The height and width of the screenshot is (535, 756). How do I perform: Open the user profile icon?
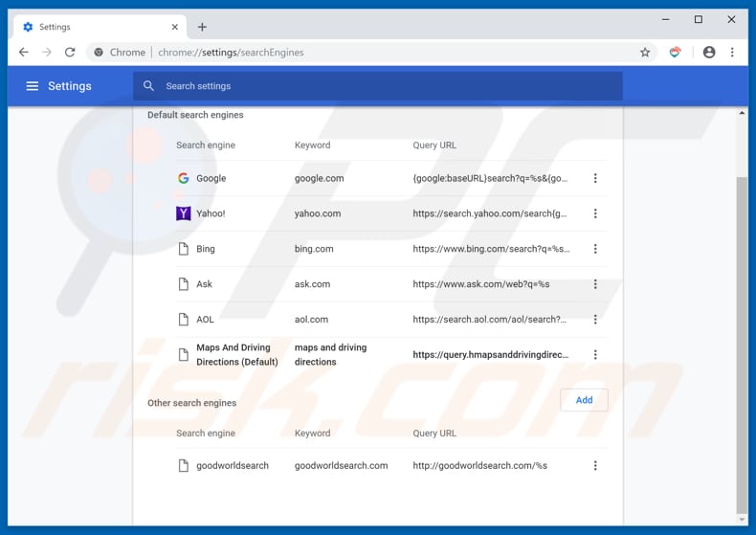[709, 52]
